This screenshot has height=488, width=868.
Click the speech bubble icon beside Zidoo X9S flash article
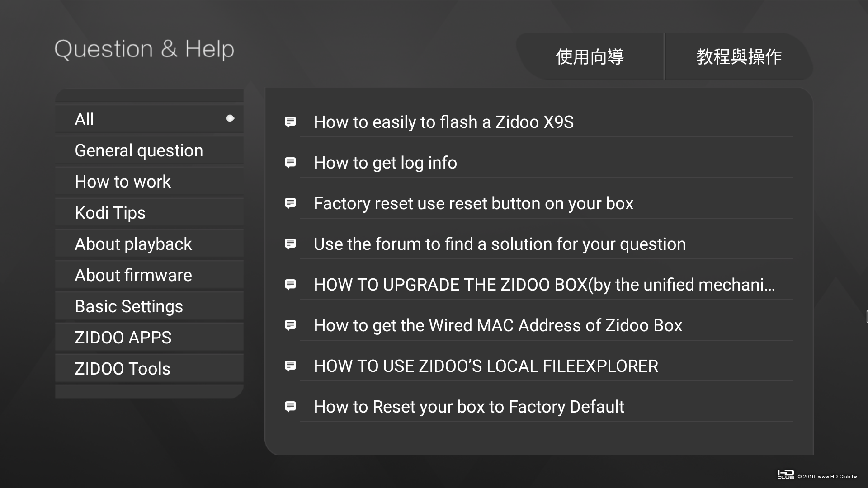[290, 122]
